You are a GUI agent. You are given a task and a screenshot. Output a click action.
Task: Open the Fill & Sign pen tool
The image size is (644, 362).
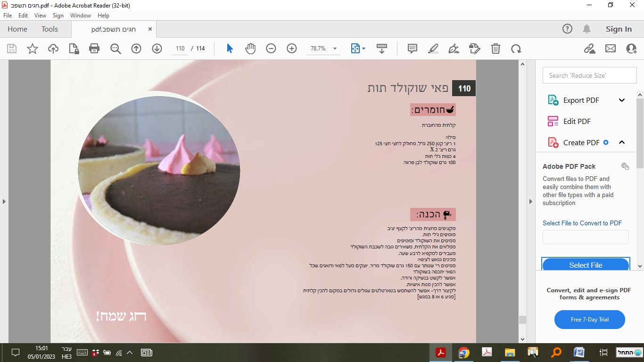point(454,49)
